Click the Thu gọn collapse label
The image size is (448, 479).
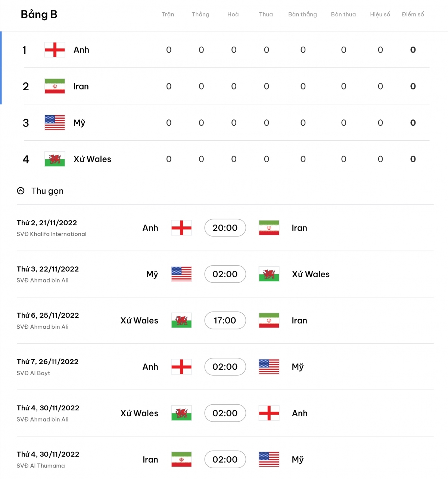(x=47, y=191)
